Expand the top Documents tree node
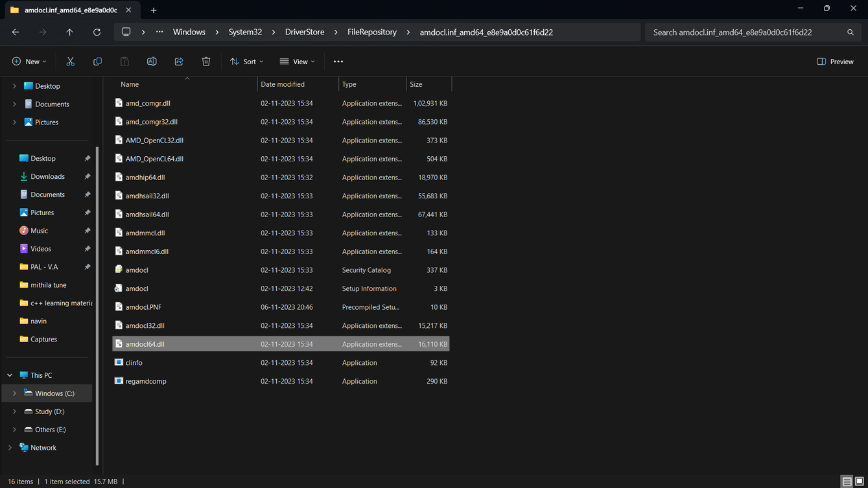 tap(14, 104)
